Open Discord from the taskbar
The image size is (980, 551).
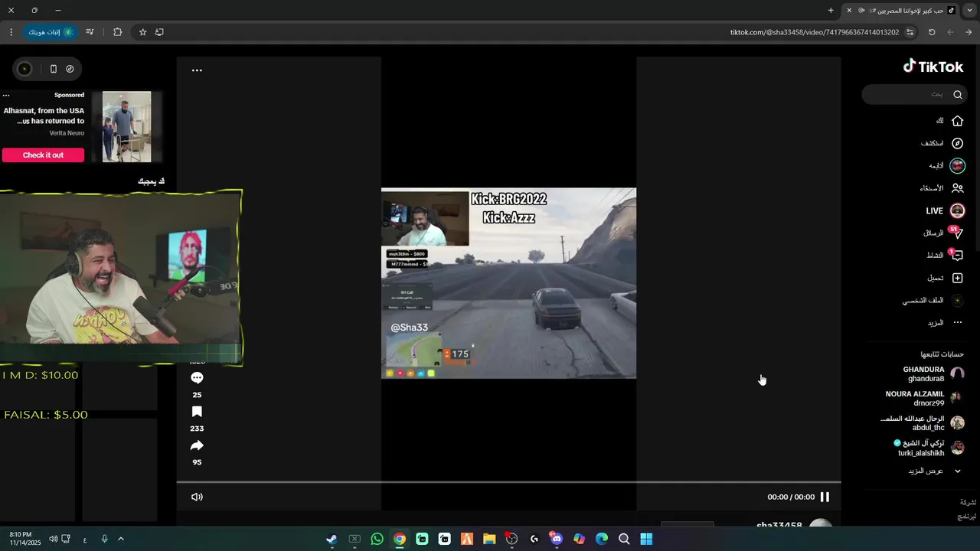click(557, 539)
